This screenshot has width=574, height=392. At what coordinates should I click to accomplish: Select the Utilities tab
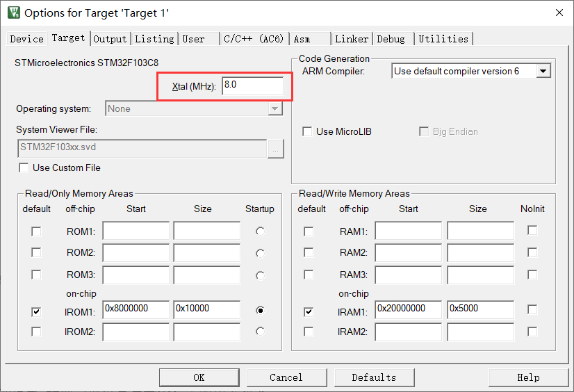click(x=443, y=39)
